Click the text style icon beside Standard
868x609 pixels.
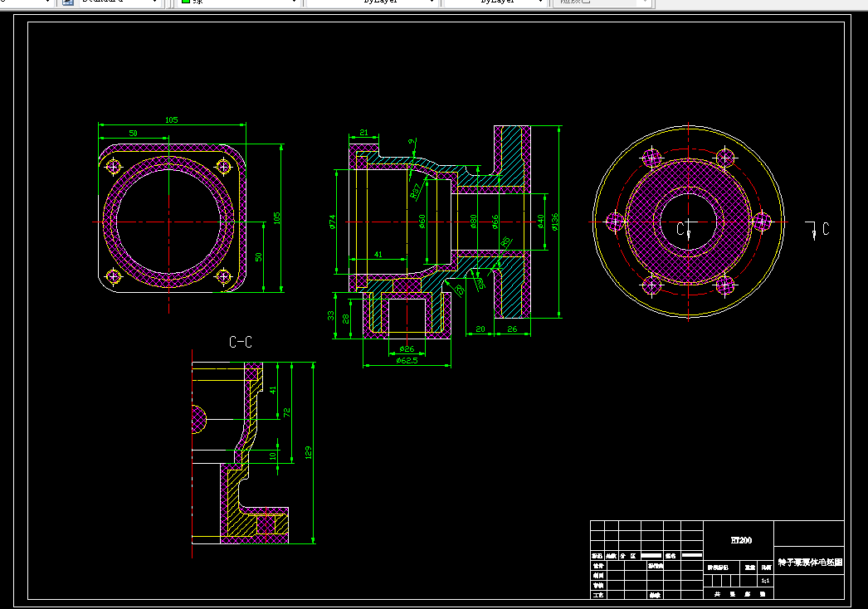[67, 2]
